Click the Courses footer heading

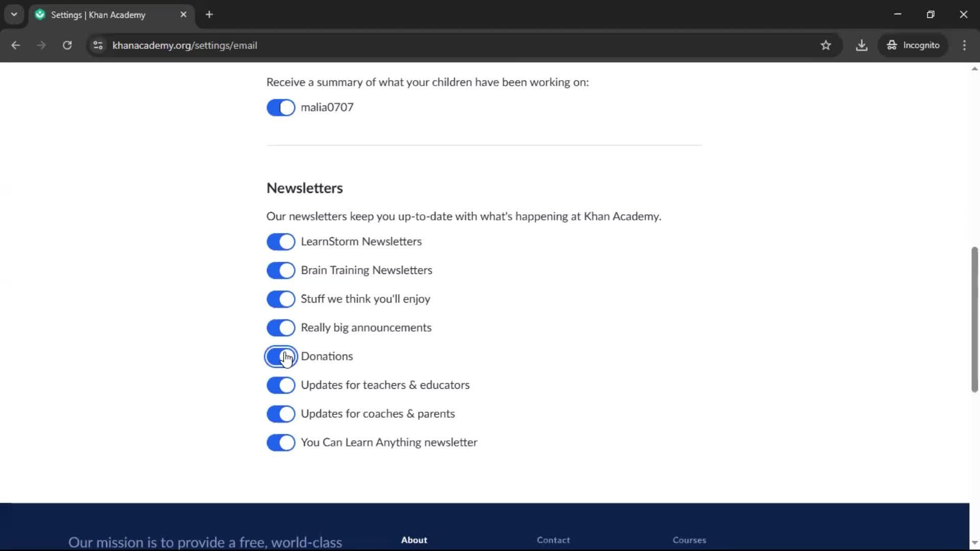tap(689, 540)
